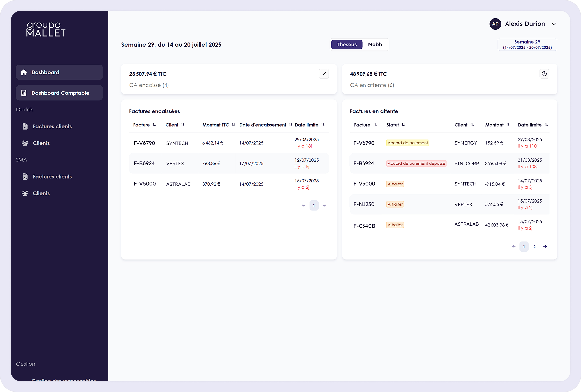Sort pending invoices by Statut column
This screenshot has width=581, height=392.
point(403,125)
